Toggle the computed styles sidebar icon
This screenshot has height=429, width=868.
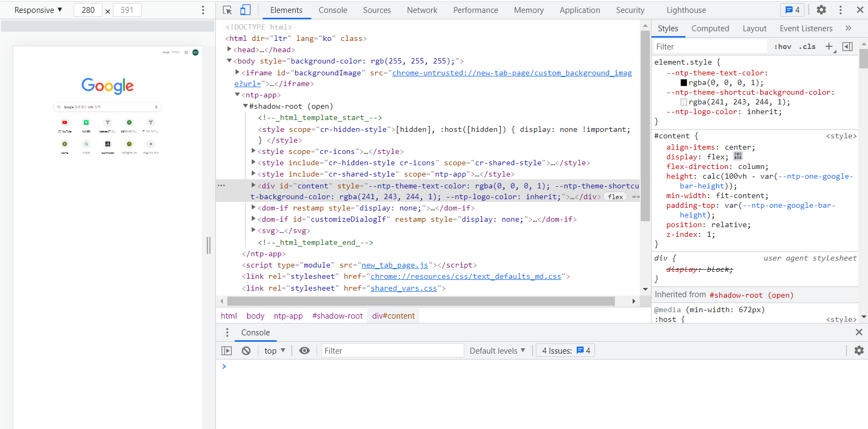pos(848,46)
